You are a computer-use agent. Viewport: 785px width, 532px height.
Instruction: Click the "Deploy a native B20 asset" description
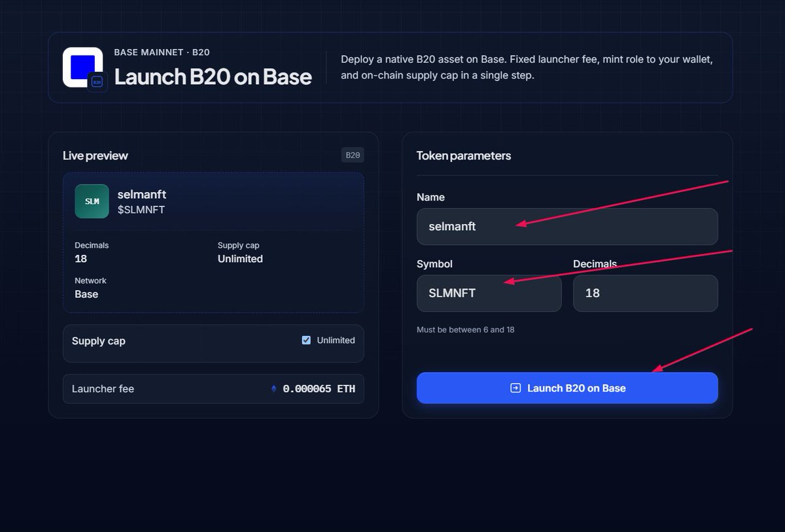point(527,67)
